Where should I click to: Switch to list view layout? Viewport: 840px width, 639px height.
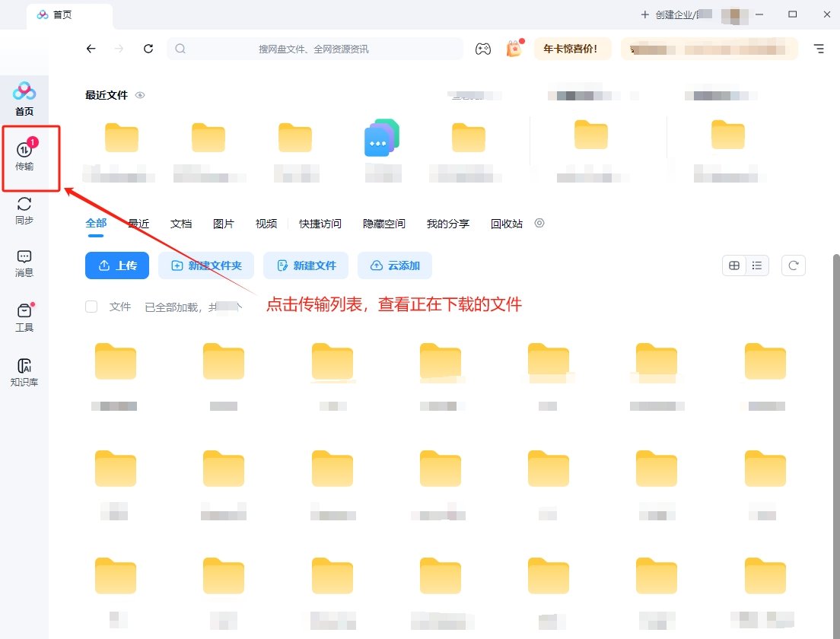[758, 265]
